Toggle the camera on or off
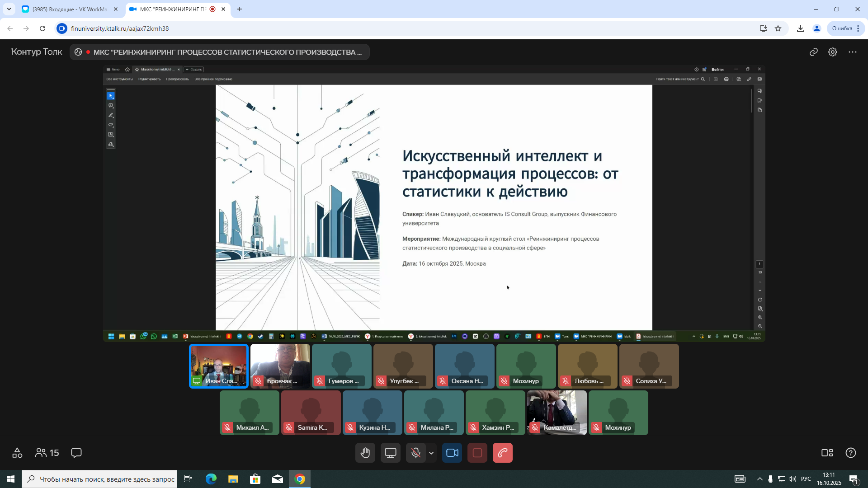 452,453
